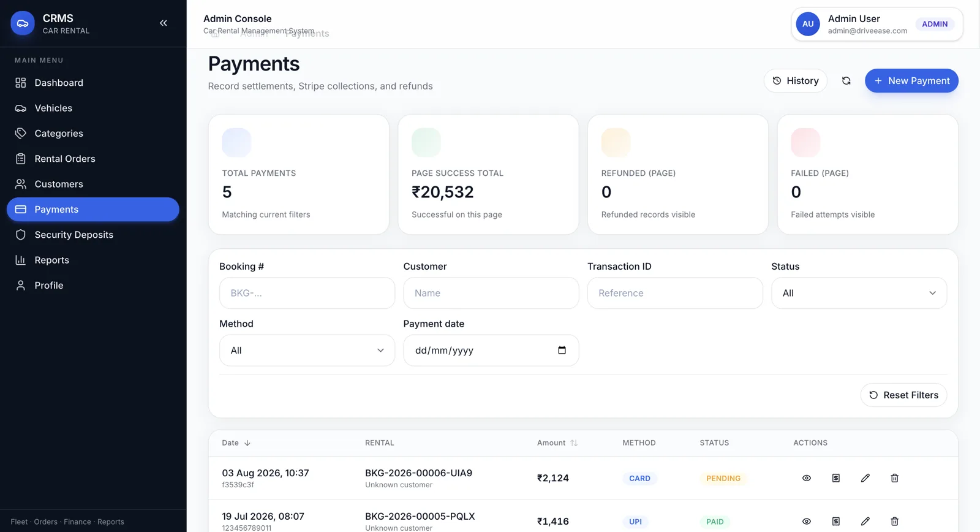
Task: Click the admin@driveease.com email
Action: 867,31
